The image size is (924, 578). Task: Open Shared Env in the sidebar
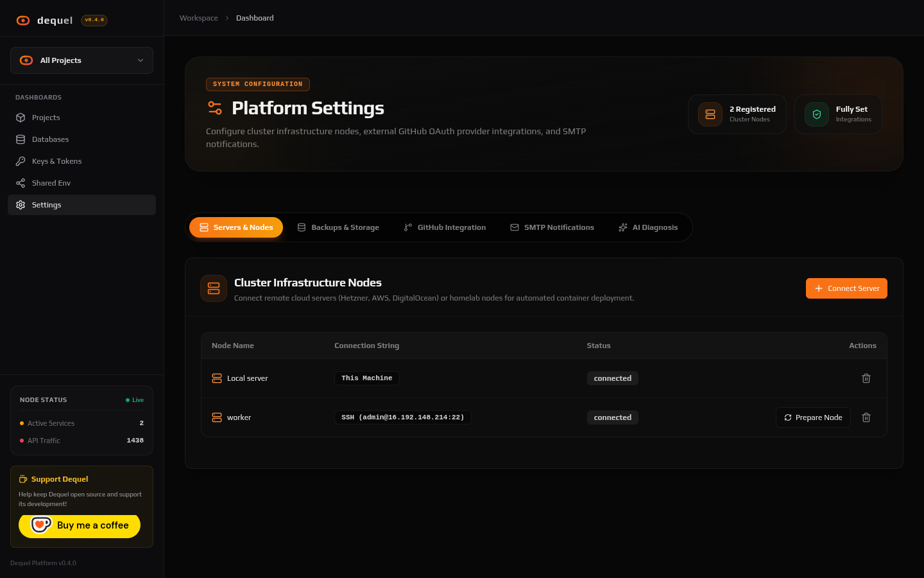coord(81,183)
